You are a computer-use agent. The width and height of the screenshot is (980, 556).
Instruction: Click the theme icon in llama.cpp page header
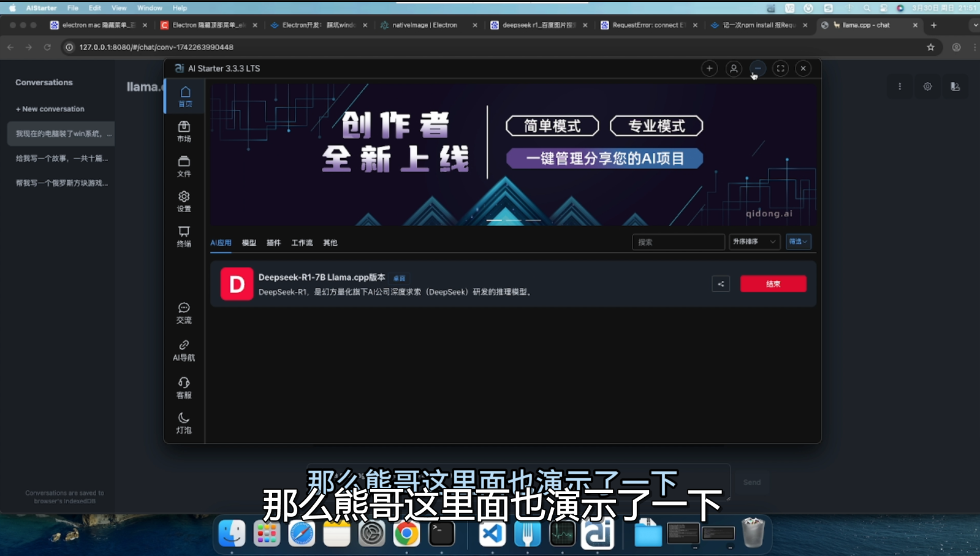pyautogui.click(x=955, y=86)
